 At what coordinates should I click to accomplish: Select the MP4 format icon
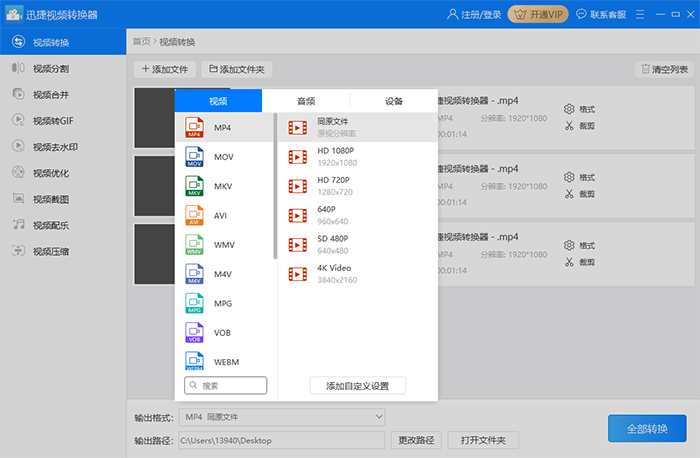click(x=194, y=128)
